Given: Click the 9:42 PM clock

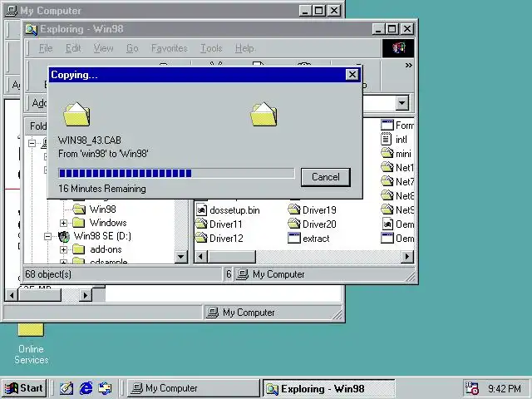Looking at the screenshot, I should click(505, 388).
